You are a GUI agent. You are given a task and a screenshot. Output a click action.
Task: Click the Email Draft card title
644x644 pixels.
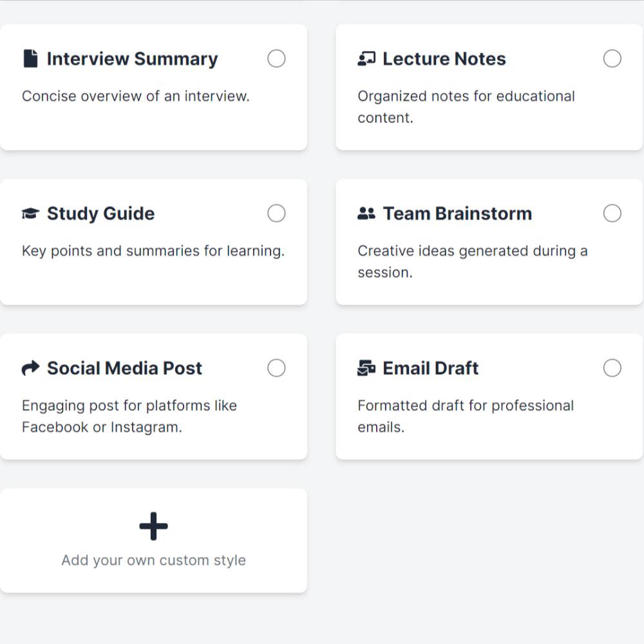[430, 368]
